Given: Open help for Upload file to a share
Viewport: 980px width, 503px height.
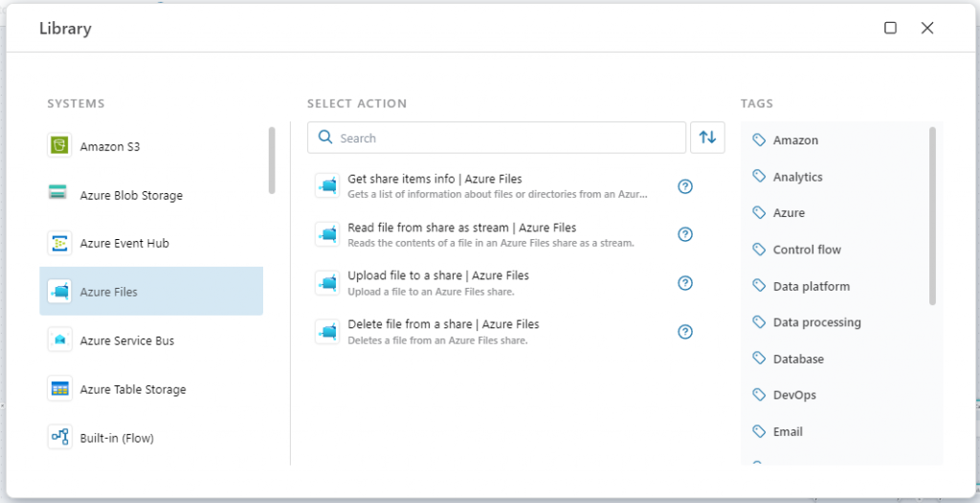Looking at the screenshot, I should pyautogui.click(x=685, y=283).
